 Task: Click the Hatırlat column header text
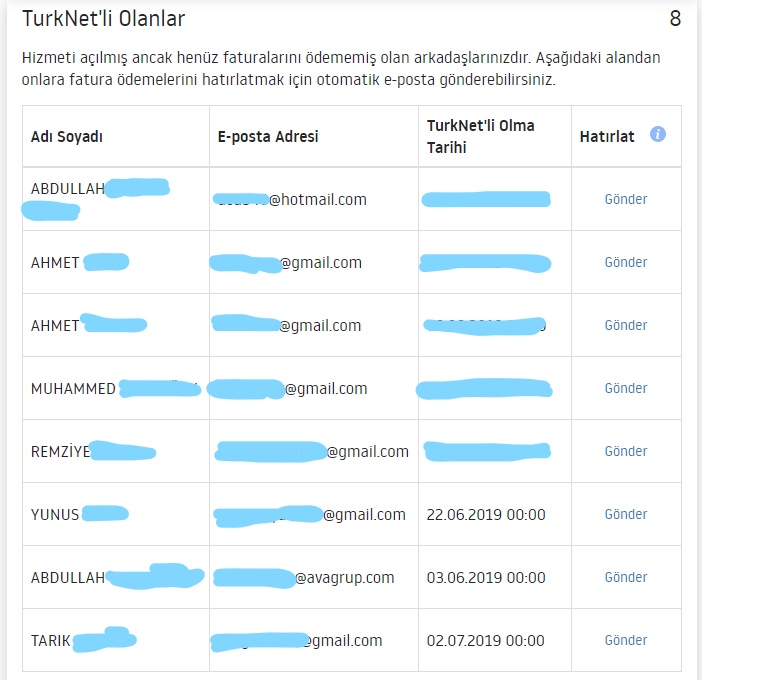[607, 136]
